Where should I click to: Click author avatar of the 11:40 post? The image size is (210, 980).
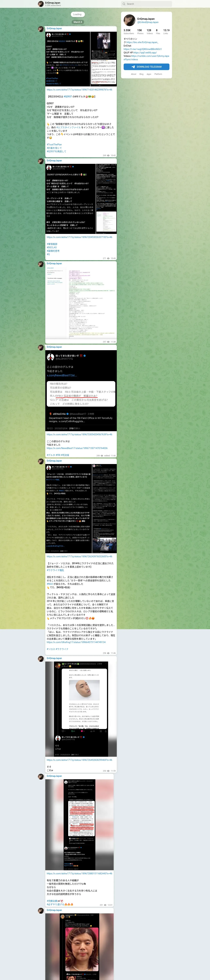click(x=41, y=347)
